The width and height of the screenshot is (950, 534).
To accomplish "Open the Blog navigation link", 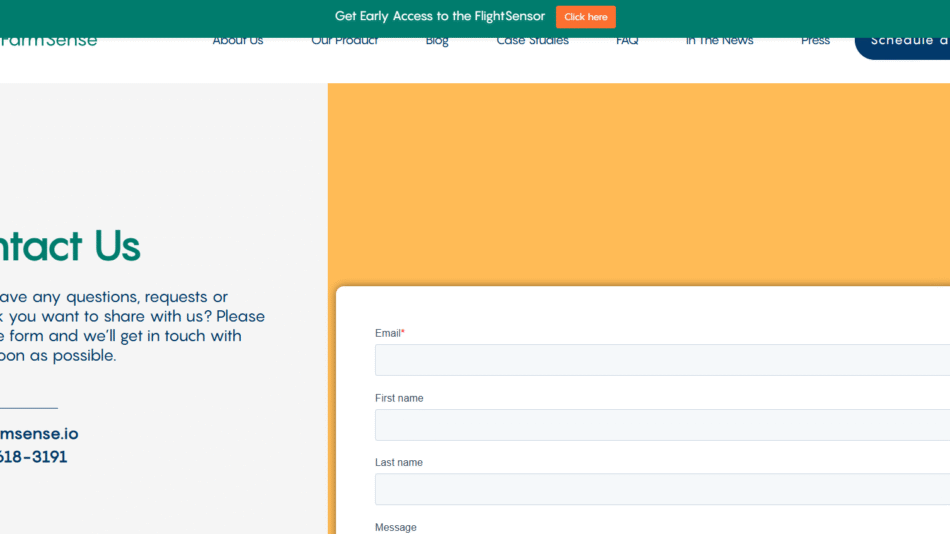I will click(x=437, y=41).
